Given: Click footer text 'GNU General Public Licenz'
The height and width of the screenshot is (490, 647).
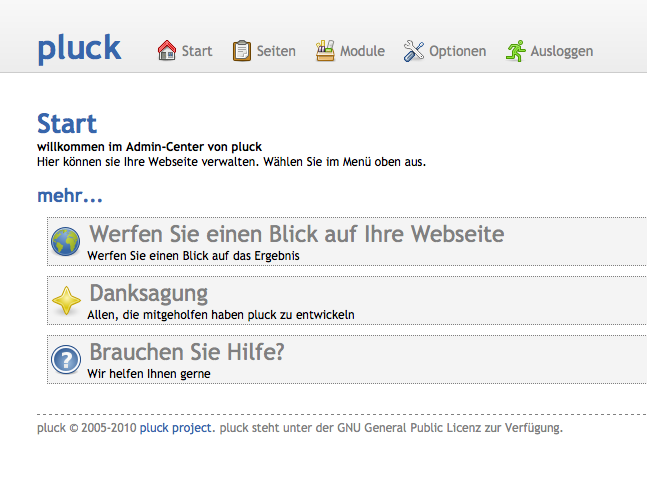Looking at the screenshot, I should tap(409, 428).
